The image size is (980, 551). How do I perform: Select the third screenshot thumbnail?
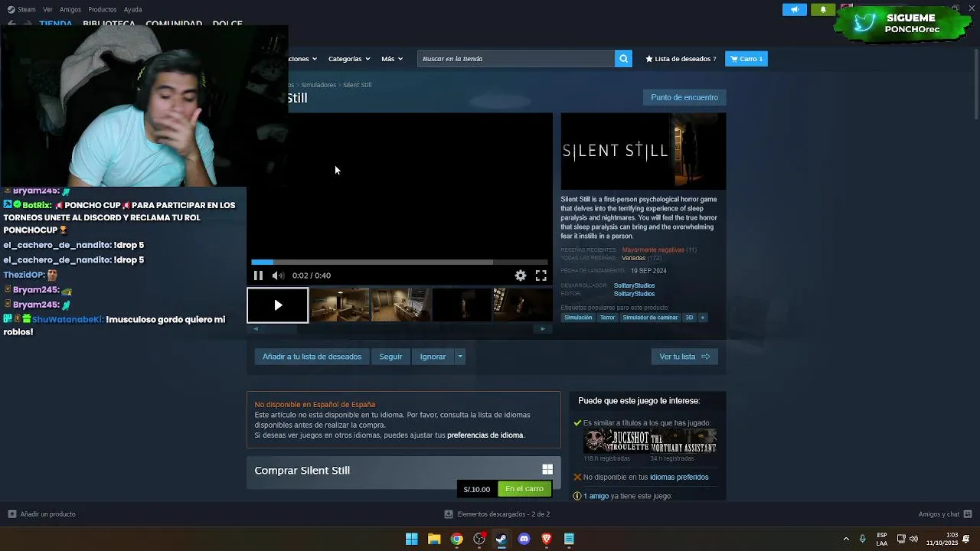click(401, 305)
